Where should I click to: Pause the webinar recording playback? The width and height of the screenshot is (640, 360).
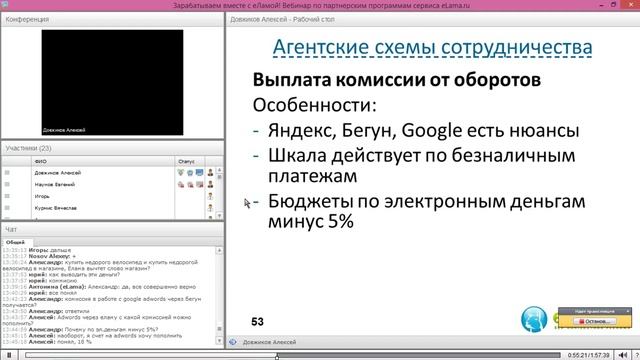[9, 355]
